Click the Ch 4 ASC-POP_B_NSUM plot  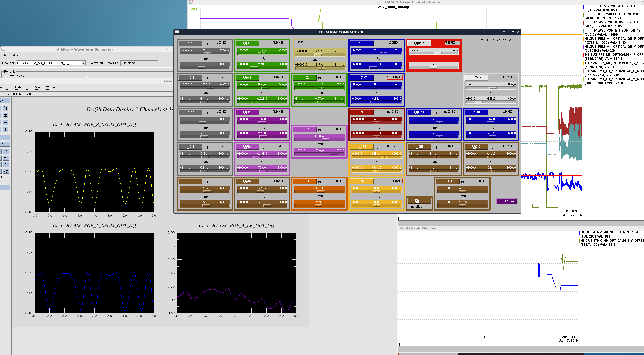(x=94, y=172)
